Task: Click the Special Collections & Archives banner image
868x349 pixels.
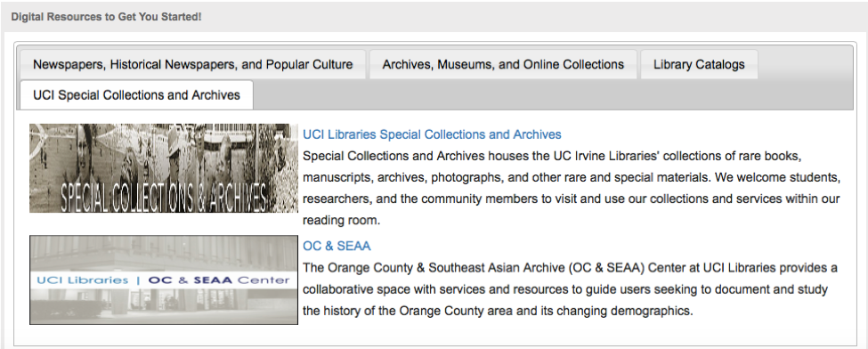Action: click(164, 168)
